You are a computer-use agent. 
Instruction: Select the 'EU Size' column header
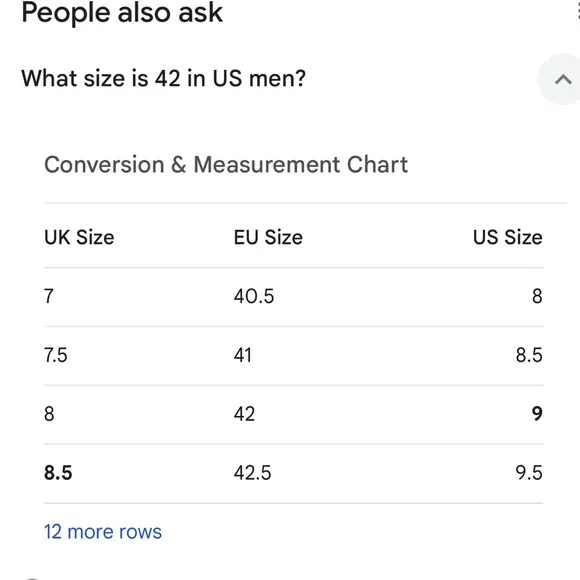pyautogui.click(x=268, y=237)
